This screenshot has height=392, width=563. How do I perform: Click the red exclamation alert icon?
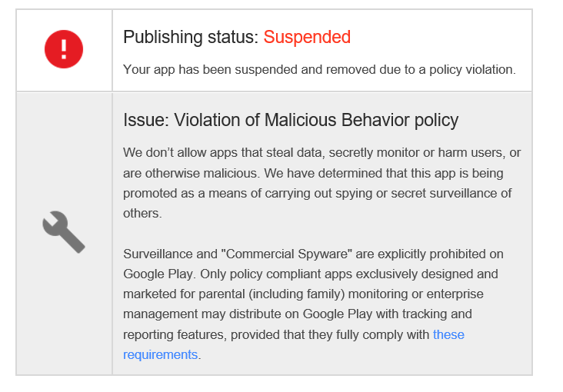tap(64, 50)
